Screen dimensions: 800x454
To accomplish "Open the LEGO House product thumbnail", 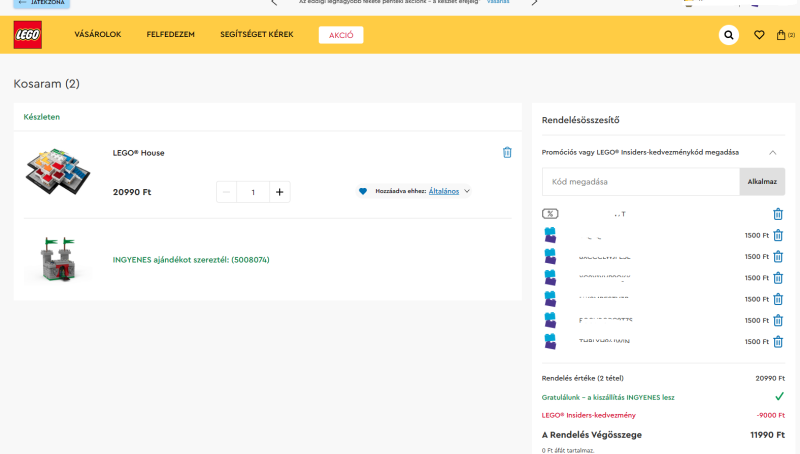I will [x=58, y=172].
